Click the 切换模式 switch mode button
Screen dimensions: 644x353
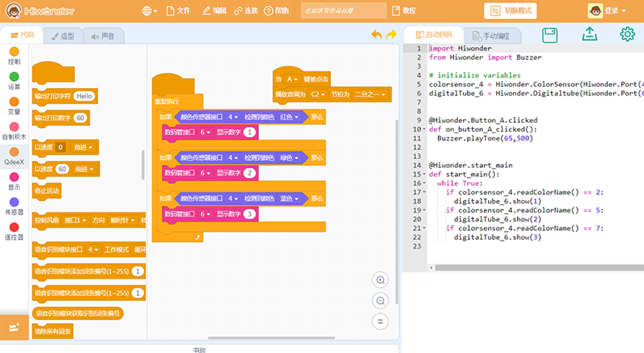coord(511,10)
